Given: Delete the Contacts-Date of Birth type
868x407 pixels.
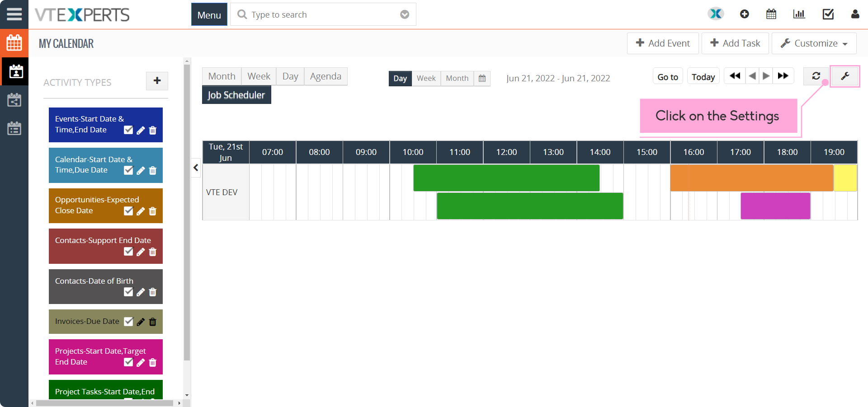Looking at the screenshot, I should click(x=153, y=292).
